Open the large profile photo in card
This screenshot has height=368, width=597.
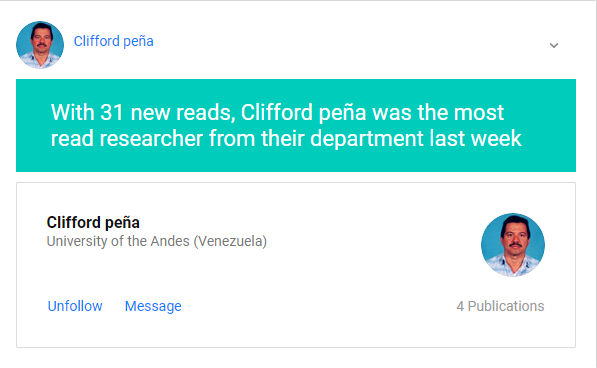click(x=513, y=245)
